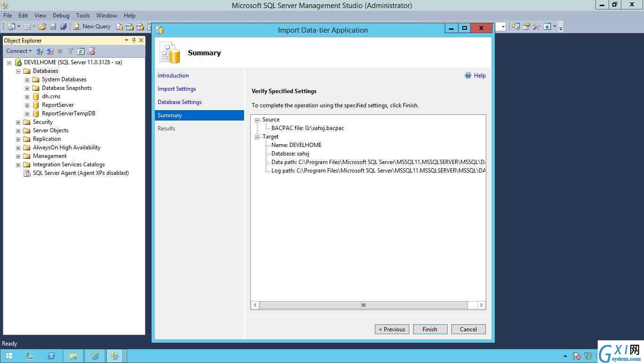Collapse the DEVELHOME server node
This screenshot has height=363, width=644.
(9, 62)
